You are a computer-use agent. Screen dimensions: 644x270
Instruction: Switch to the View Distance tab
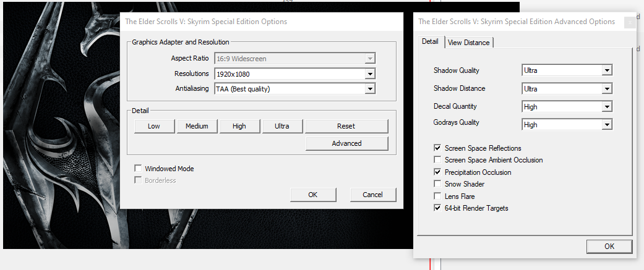click(469, 42)
